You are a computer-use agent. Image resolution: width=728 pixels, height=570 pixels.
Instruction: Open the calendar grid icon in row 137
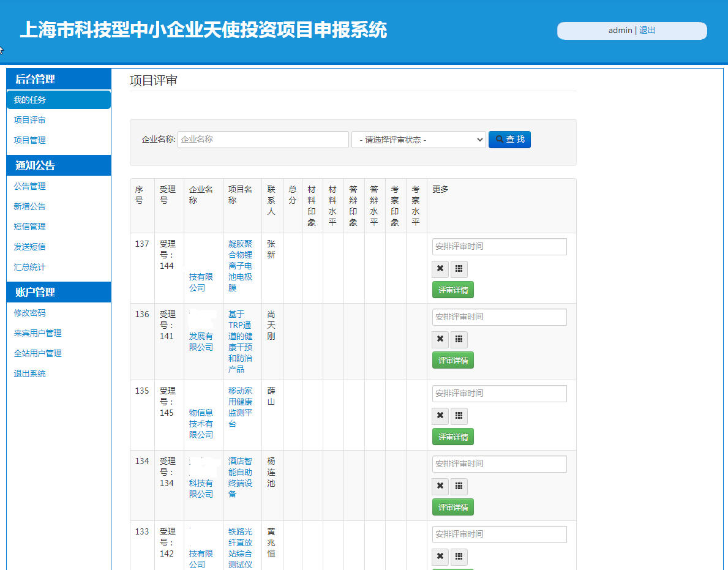point(459,269)
